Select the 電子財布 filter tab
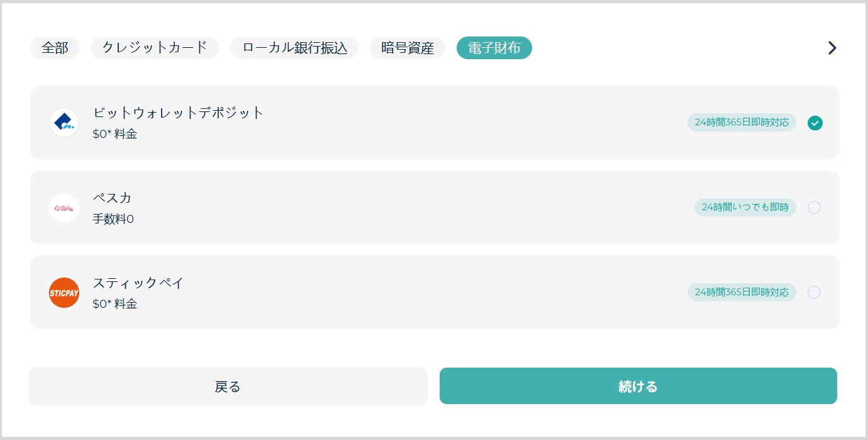This screenshot has height=440, width=868. coord(494,48)
